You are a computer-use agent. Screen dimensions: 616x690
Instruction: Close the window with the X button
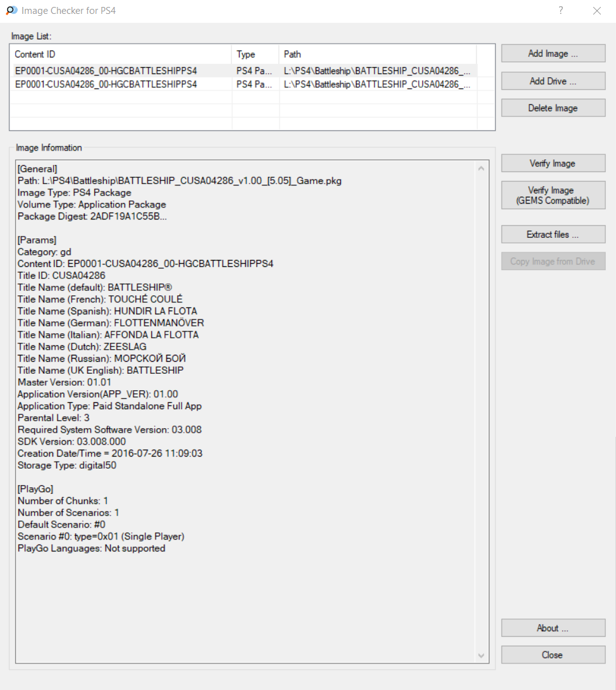(x=596, y=11)
